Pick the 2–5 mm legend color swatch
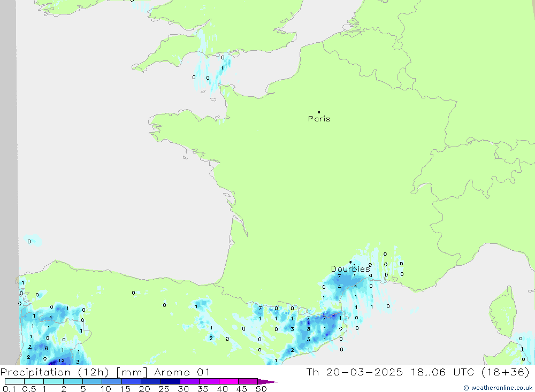 tap(73, 381)
